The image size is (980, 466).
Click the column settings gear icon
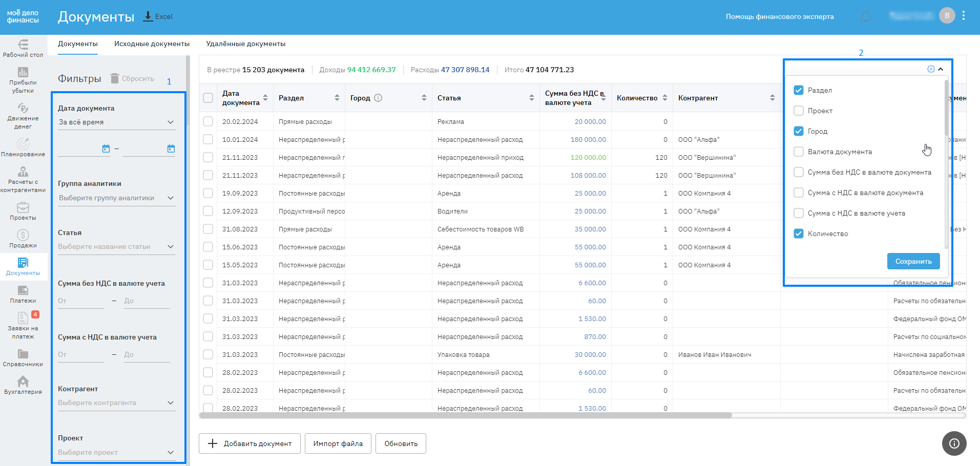coord(931,69)
